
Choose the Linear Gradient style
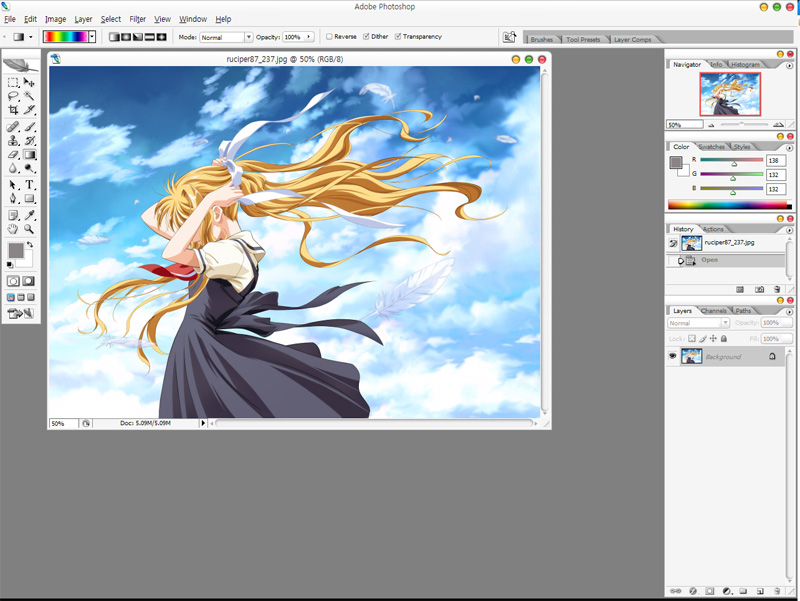point(114,37)
